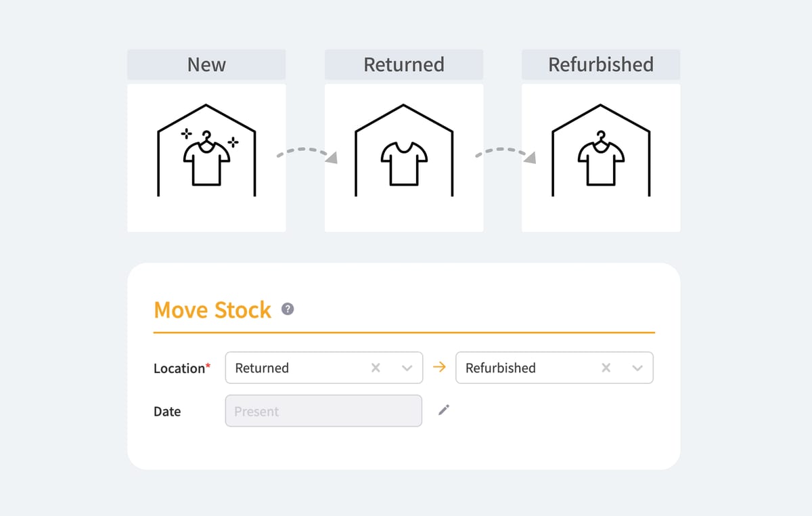Click the sparkly shirt icon under New
812x516 pixels.
point(206,156)
